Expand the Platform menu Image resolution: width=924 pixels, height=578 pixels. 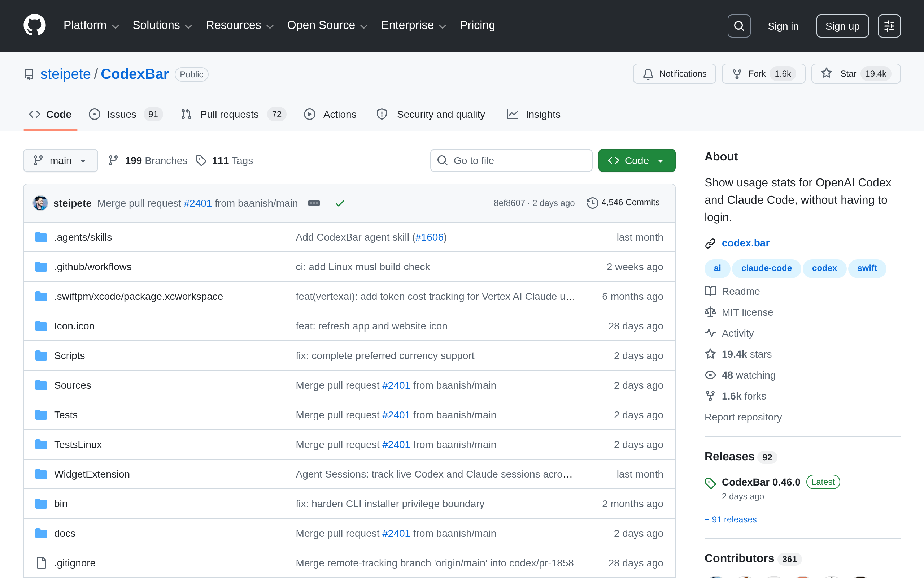click(91, 25)
